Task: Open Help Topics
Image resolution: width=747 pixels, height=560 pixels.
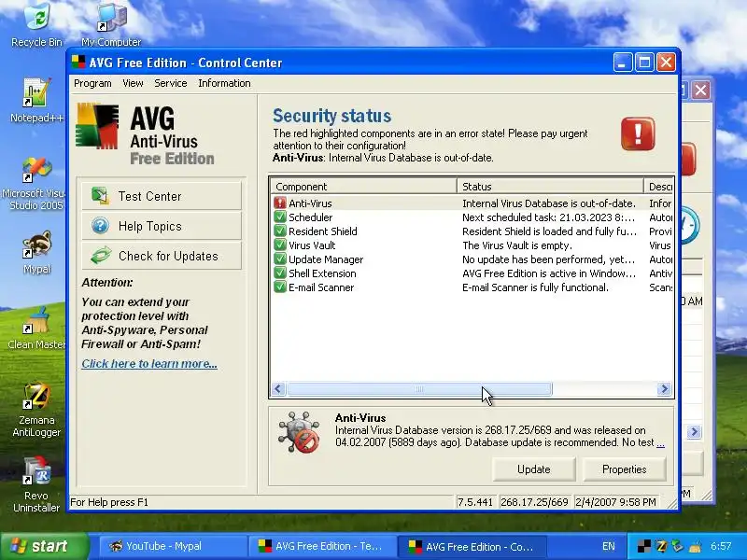Action: pos(162,226)
